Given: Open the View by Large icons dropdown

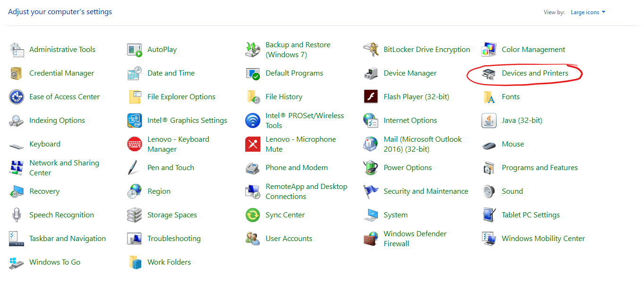Looking at the screenshot, I should (x=588, y=12).
